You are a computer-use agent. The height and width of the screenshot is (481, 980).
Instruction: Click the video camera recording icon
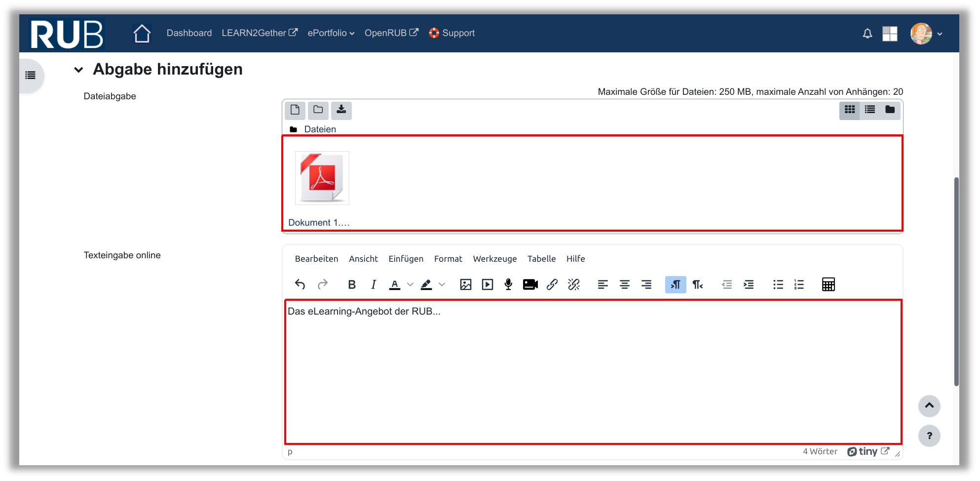(530, 284)
